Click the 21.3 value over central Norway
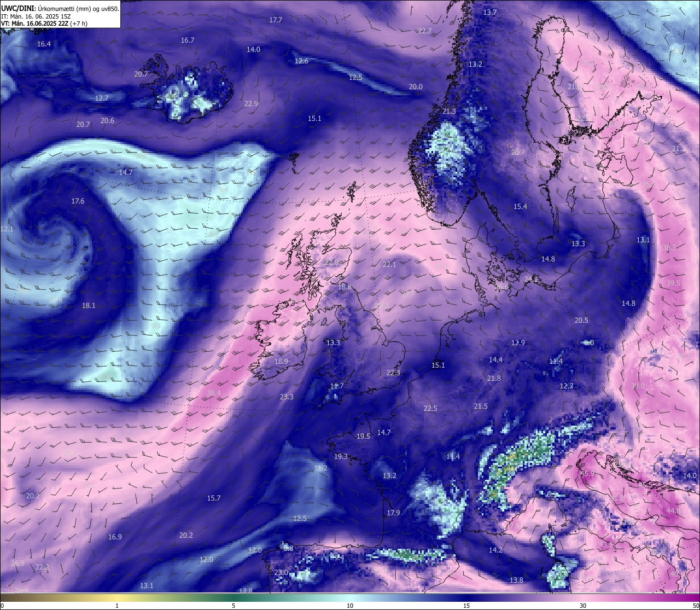 coord(448,111)
